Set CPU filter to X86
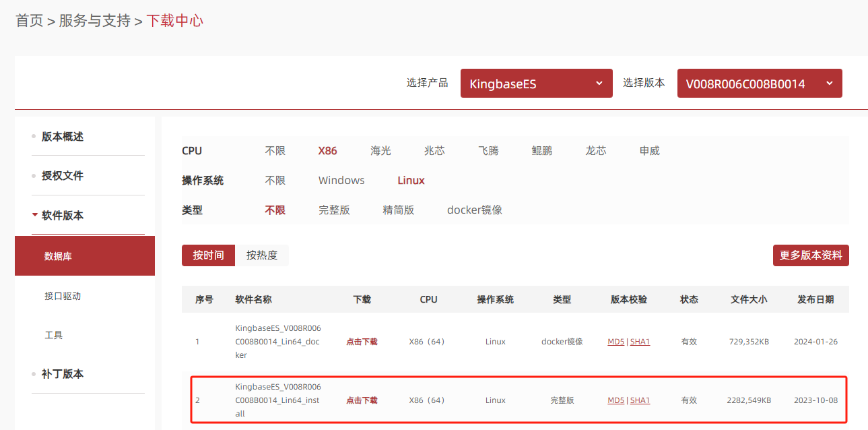The image size is (868, 430). (328, 151)
